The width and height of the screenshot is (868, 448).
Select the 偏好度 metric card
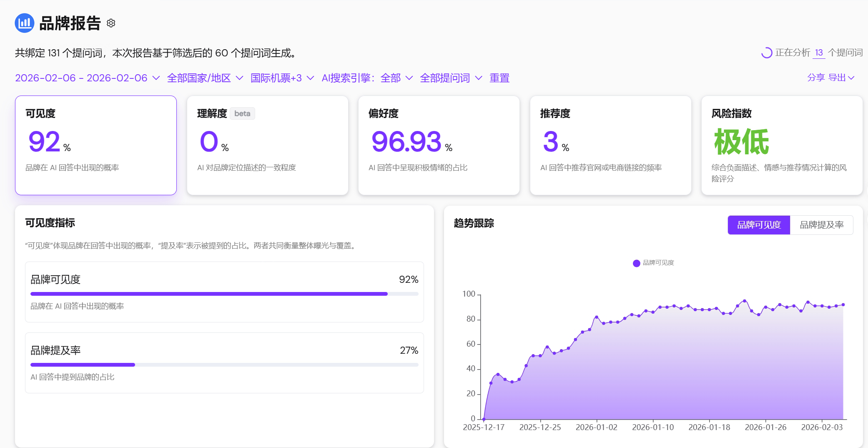[x=439, y=145]
